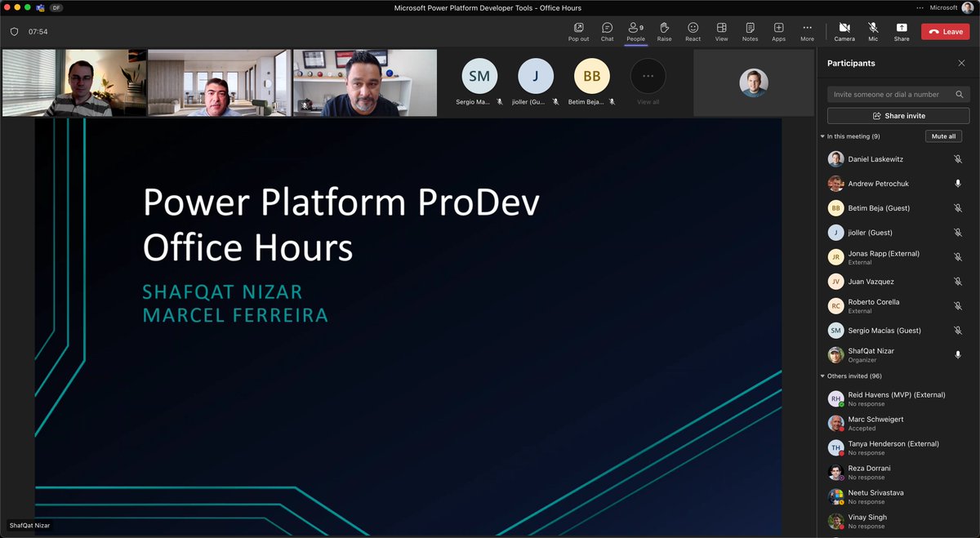Click Jonas Rapp muted mic icon
The width and height of the screenshot is (980, 538).
point(958,257)
